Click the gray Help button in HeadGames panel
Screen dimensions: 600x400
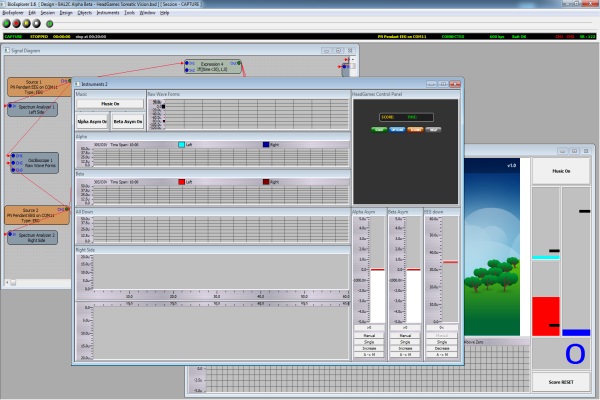pos(433,130)
